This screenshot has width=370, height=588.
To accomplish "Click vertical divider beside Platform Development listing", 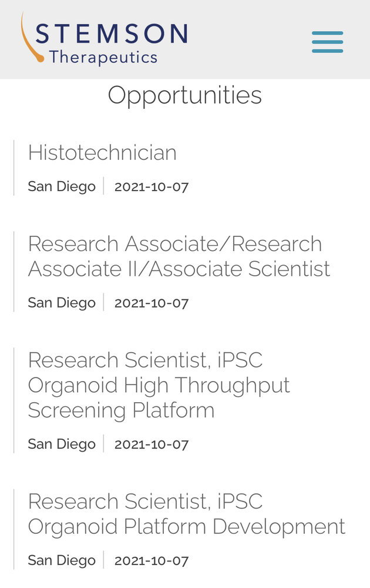I will (x=14, y=529).
